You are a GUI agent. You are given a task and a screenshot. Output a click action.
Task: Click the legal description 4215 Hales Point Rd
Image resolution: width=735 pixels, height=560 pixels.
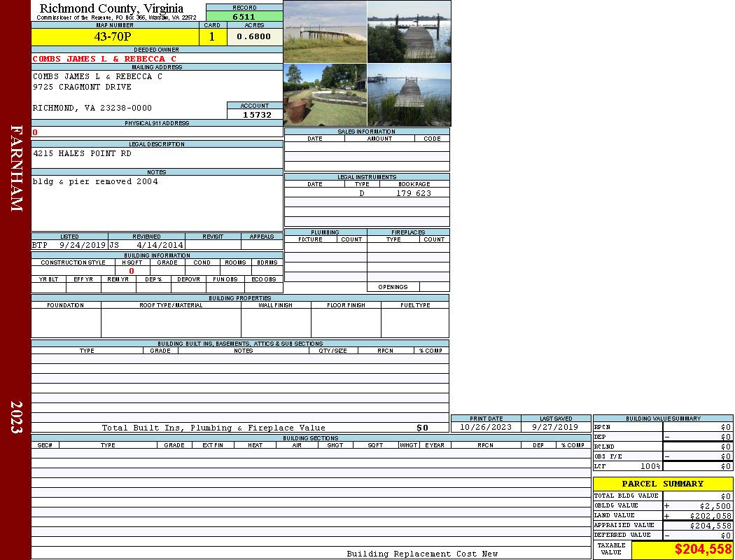(x=82, y=153)
